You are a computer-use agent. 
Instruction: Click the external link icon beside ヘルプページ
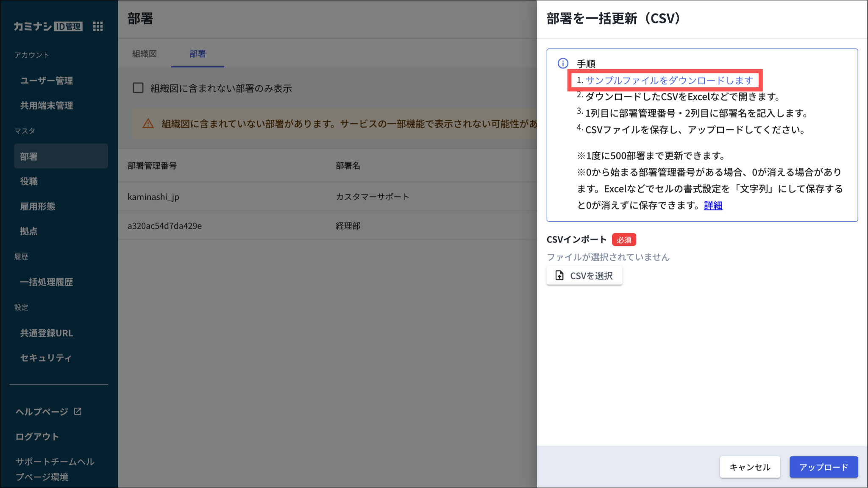pos(78,411)
